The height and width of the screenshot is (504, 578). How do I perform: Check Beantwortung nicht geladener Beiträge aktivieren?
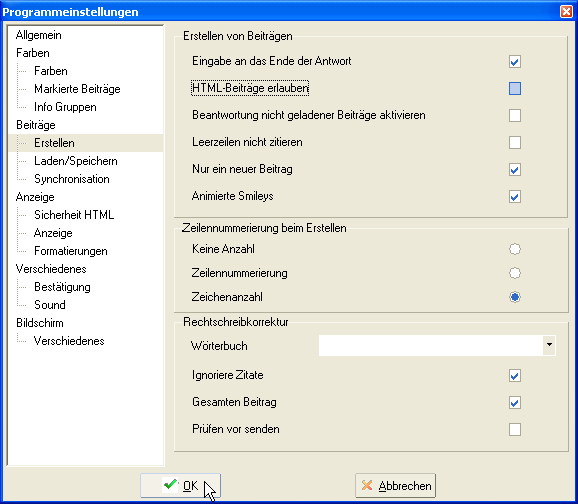[x=515, y=115]
